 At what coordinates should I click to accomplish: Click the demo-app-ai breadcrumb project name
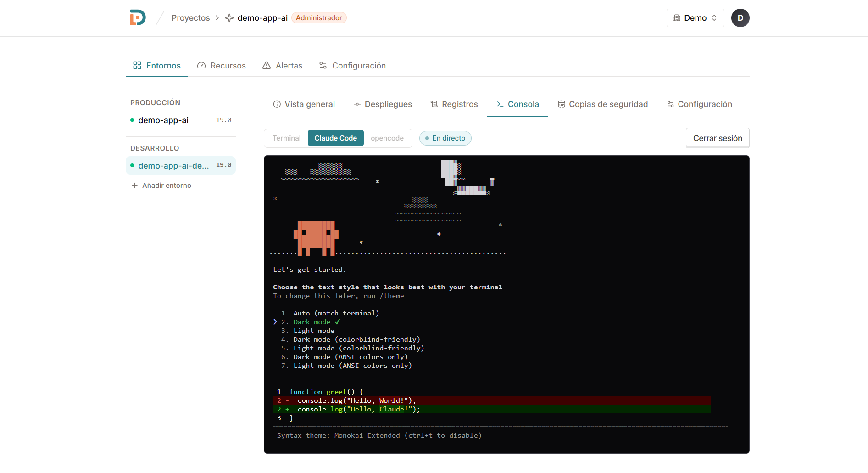pos(262,18)
